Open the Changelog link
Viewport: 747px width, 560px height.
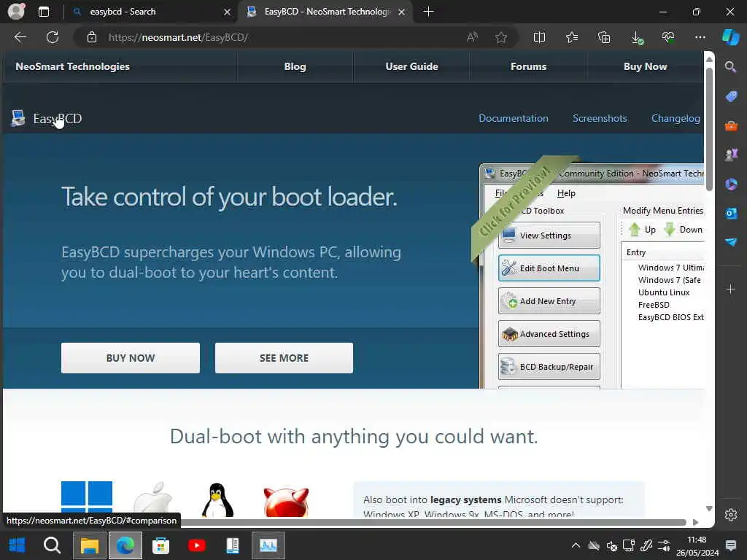click(676, 118)
